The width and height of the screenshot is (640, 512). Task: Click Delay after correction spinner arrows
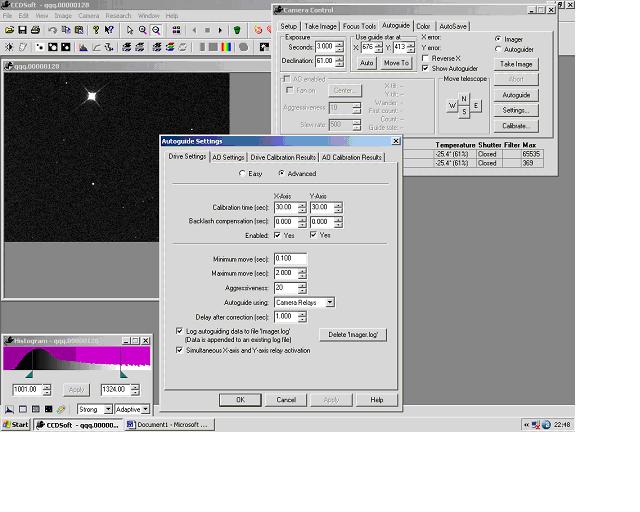tap(302, 317)
